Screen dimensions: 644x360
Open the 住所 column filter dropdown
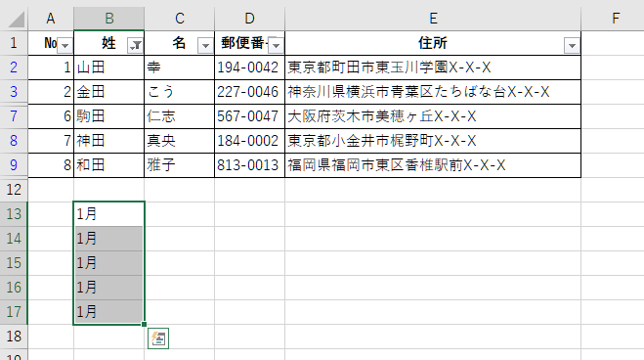pyautogui.click(x=572, y=45)
